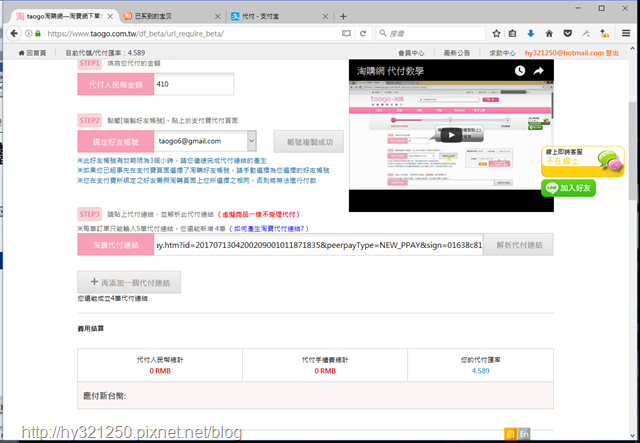Screen dimensions: 640x443
Task: Open the 線上即時客服 chat widget
Action: [583, 161]
